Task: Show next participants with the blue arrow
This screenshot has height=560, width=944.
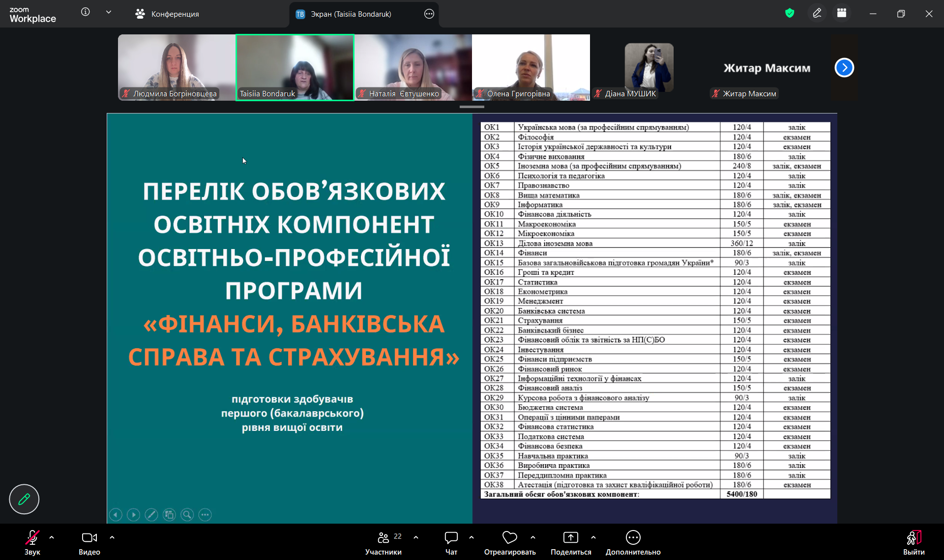Action: pyautogui.click(x=844, y=68)
